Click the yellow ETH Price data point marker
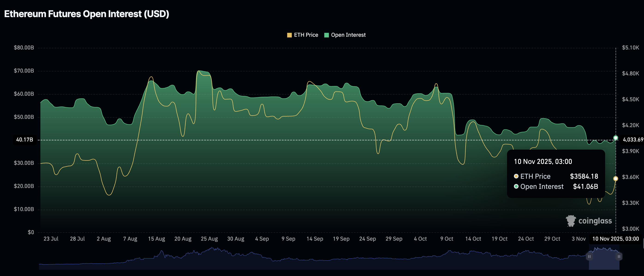 [616, 178]
